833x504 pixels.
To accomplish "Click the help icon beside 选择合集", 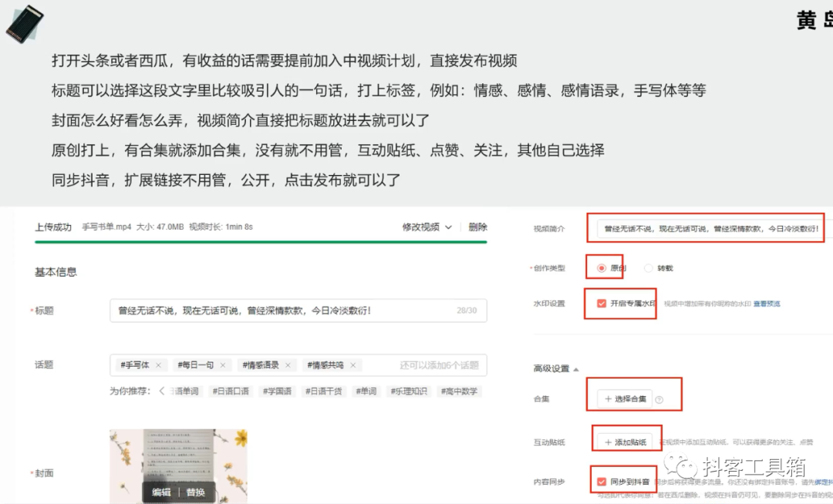I will pos(659,398).
